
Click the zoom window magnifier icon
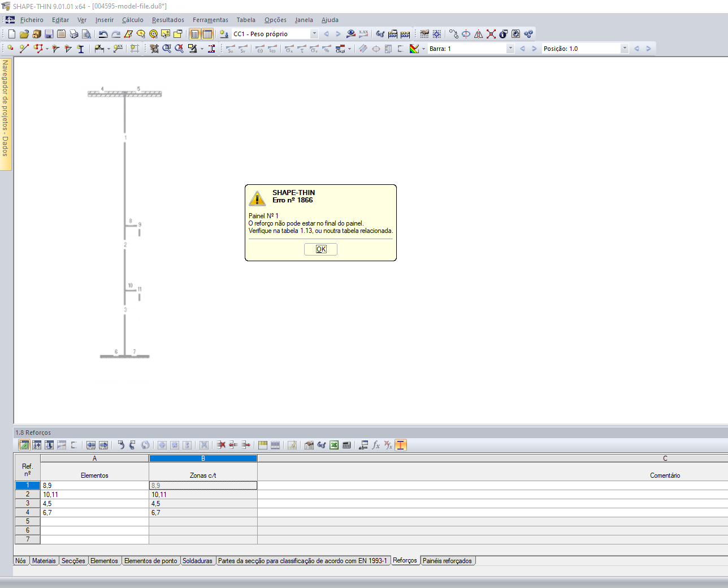[x=167, y=49]
